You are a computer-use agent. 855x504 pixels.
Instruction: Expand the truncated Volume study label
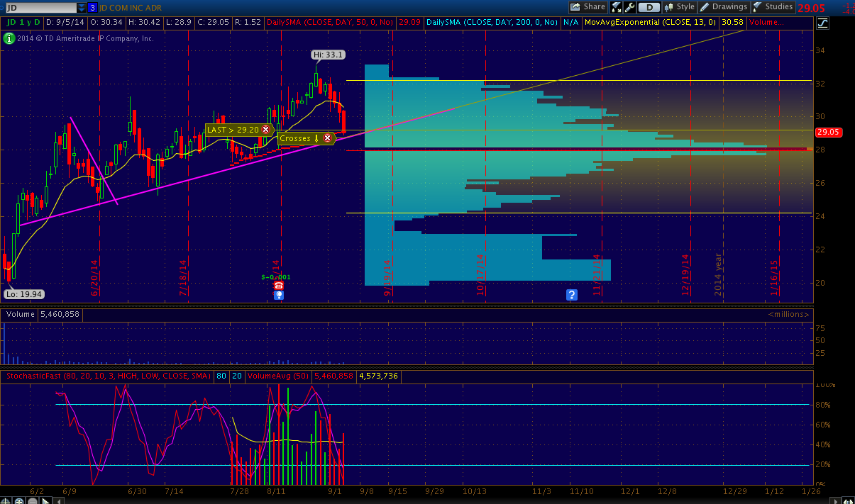[765, 23]
